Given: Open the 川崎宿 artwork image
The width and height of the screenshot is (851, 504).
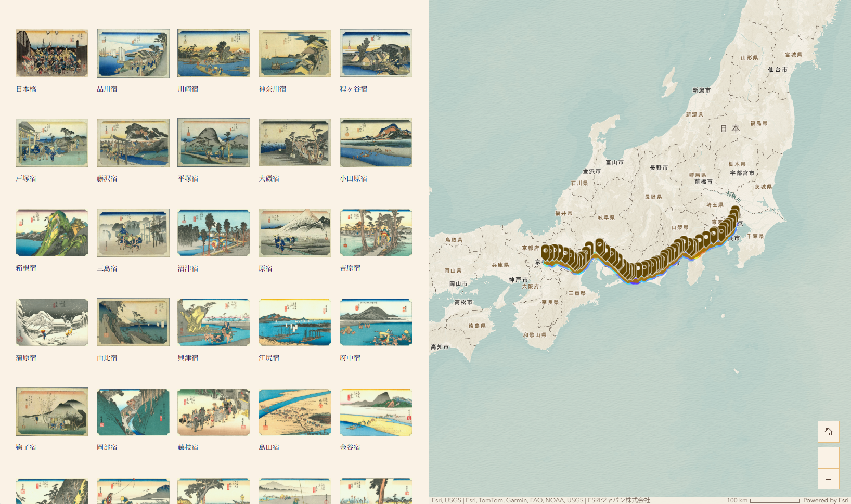Looking at the screenshot, I should 214,53.
